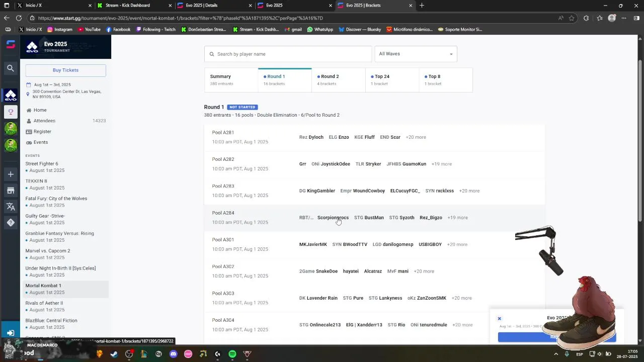Open browser extensions puzzle icon
The height and width of the screenshot is (362, 644).
(x=586, y=18)
